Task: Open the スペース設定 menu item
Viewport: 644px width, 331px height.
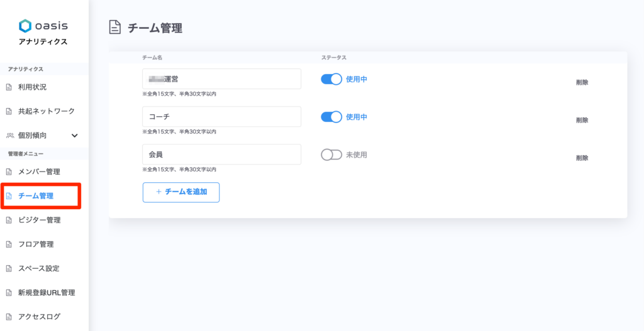Action: (x=39, y=269)
